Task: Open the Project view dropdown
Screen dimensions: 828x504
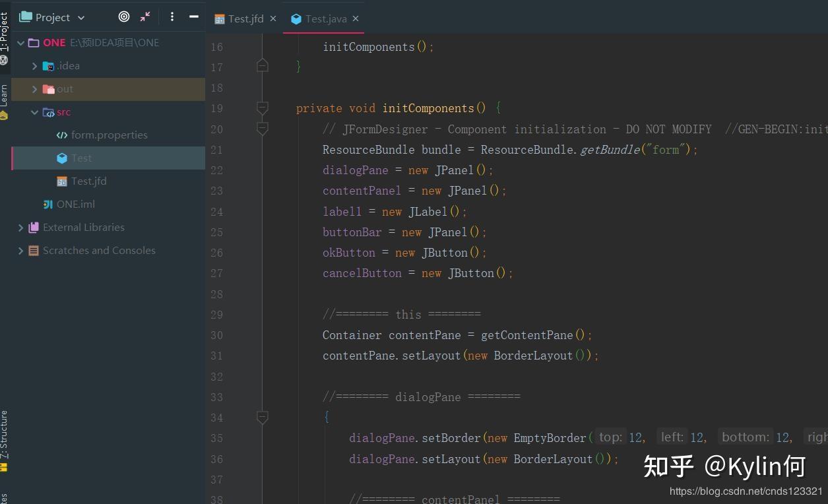Action: point(81,18)
